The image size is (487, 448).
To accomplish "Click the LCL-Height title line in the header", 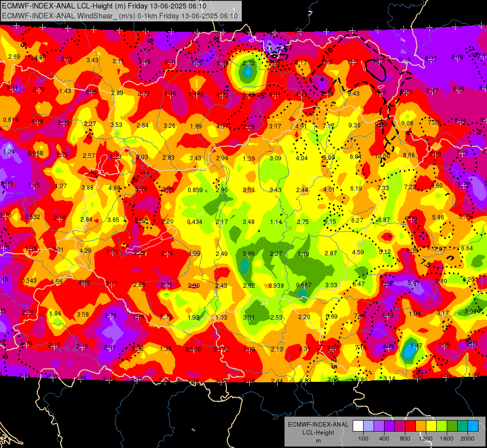I will 104,6.
